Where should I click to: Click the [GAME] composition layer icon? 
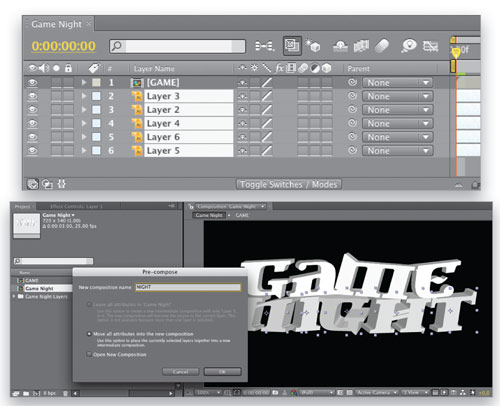coord(137,83)
